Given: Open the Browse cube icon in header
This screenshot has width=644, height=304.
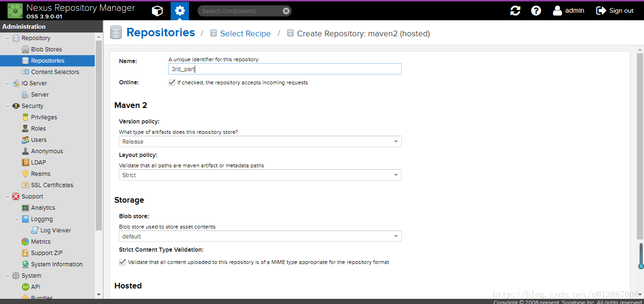Looking at the screenshot, I should coord(157,11).
